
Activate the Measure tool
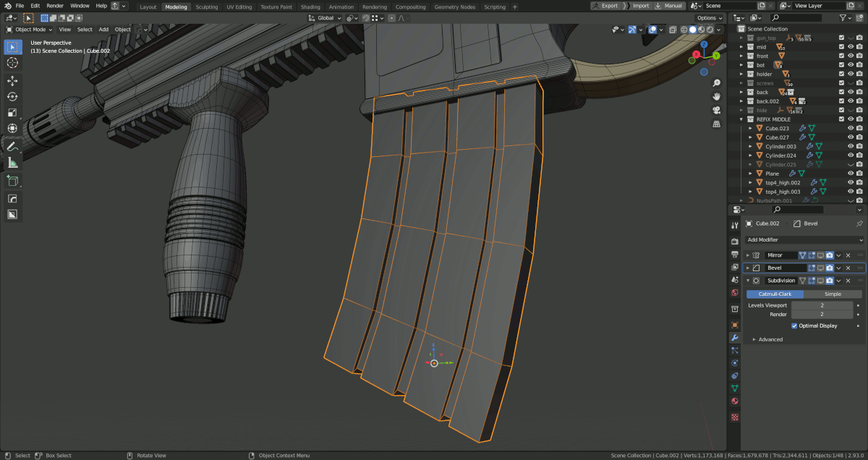12,163
